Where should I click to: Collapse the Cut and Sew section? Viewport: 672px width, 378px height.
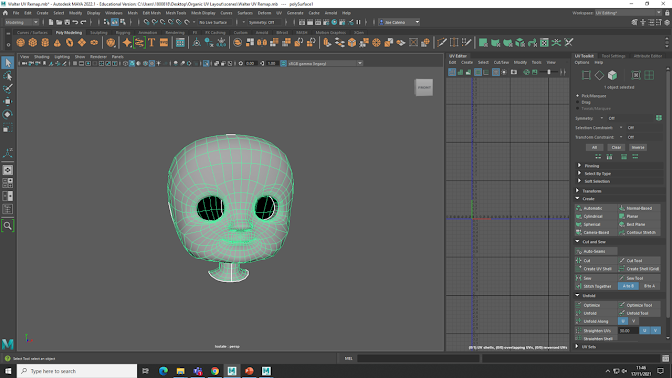click(x=577, y=242)
